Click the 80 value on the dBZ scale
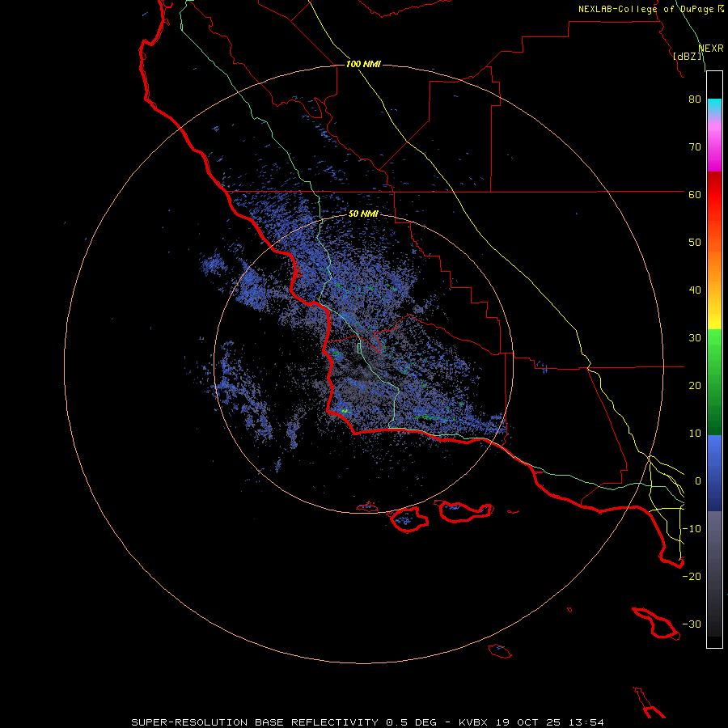Viewport: 728px width, 728px height. 695,99
